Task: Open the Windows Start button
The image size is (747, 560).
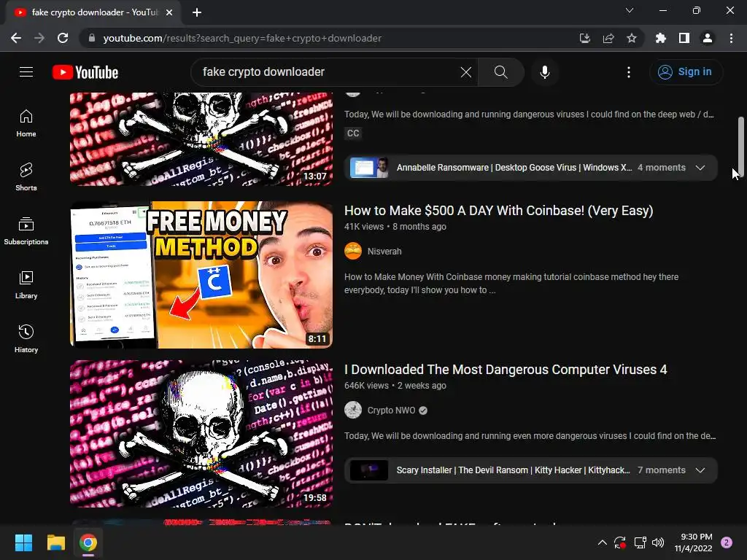Action: (23, 542)
